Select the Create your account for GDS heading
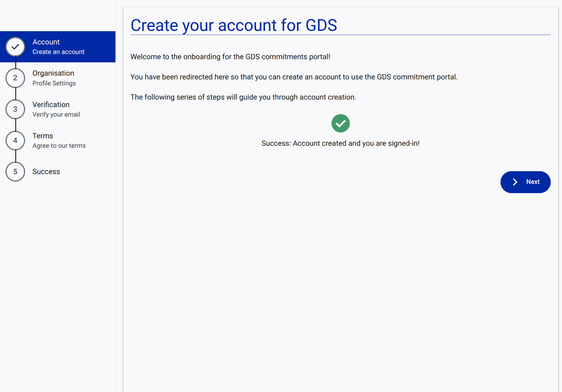The width and height of the screenshot is (562, 392). 234,25
